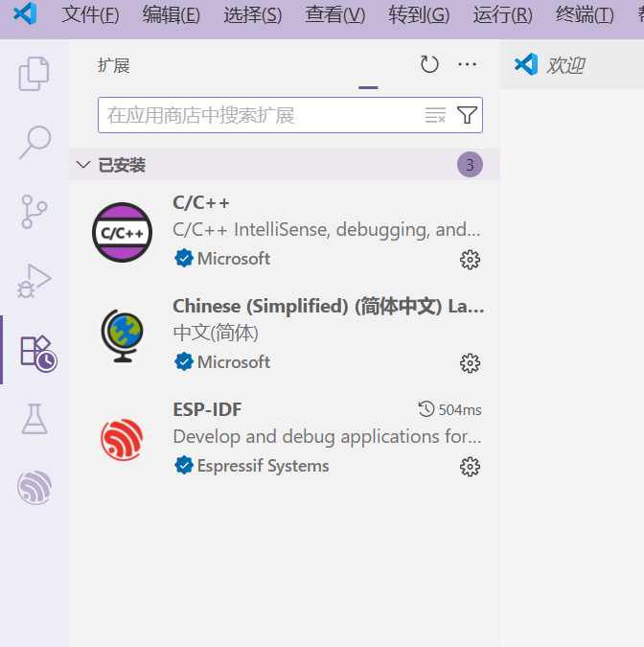
Task: Refresh the extensions list
Action: click(429, 64)
